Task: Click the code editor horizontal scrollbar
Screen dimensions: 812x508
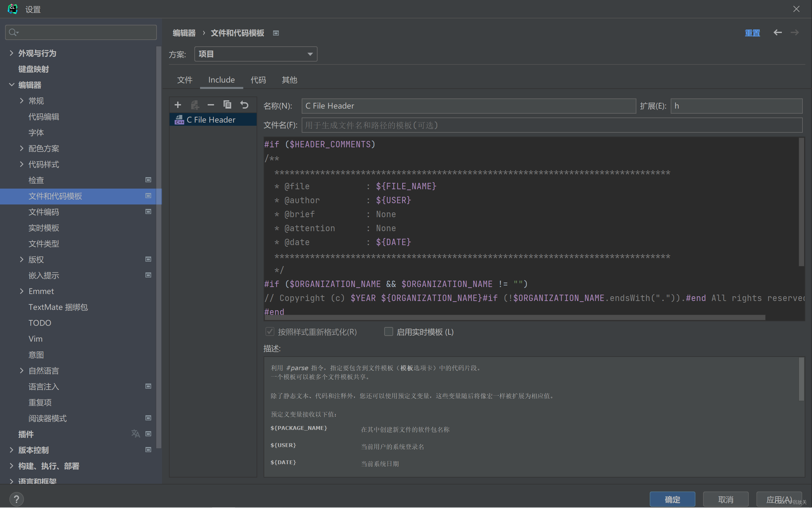Action: point(514,317)
